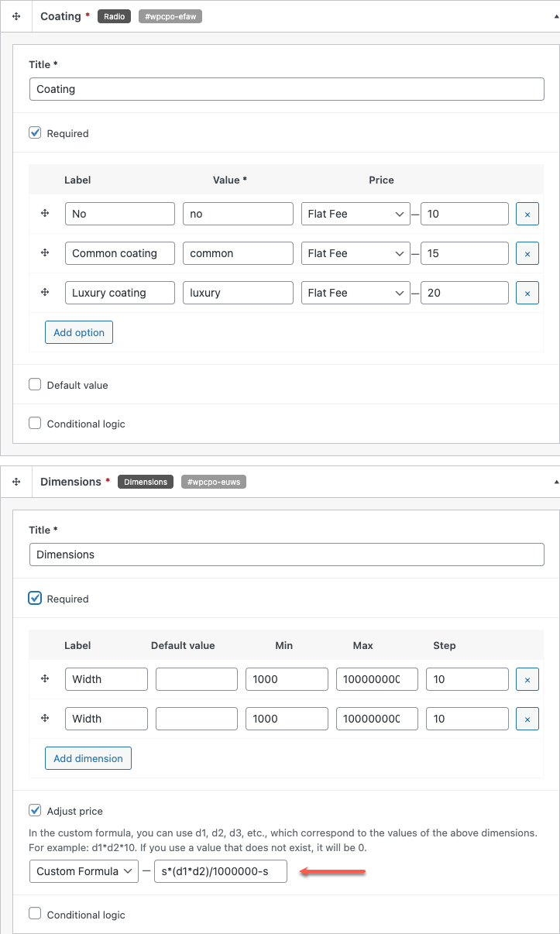Click the value input containing common
The width and height of the screenshot is (560, 934).
[238, 253]
